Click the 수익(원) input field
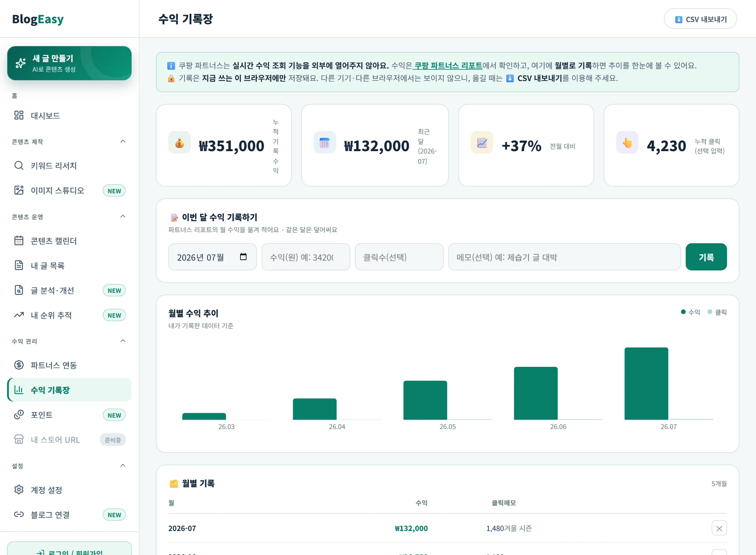The height and width of the screenshot is (555, 756). click(306, 257)
